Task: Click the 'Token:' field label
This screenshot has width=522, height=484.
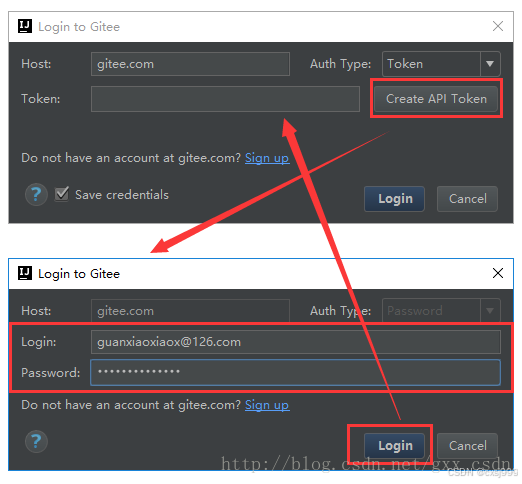Action: point(41,99)
